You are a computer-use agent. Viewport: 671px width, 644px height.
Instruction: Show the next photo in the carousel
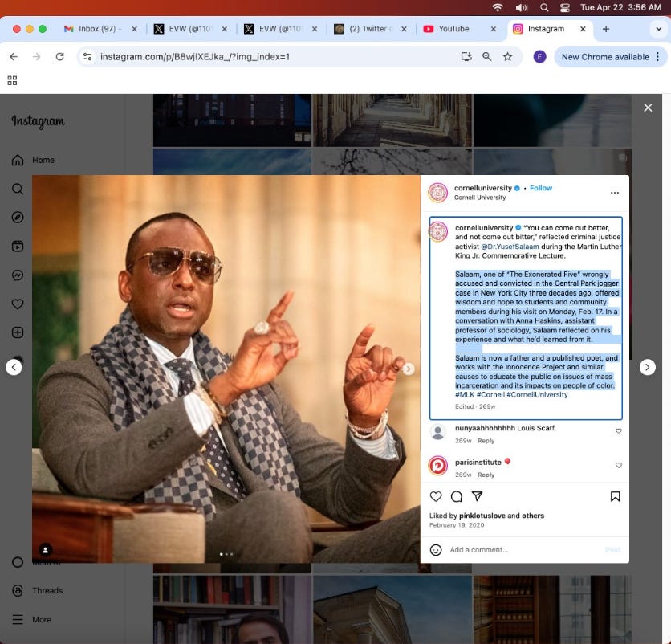pyautogui.click(x=409, y=369)
